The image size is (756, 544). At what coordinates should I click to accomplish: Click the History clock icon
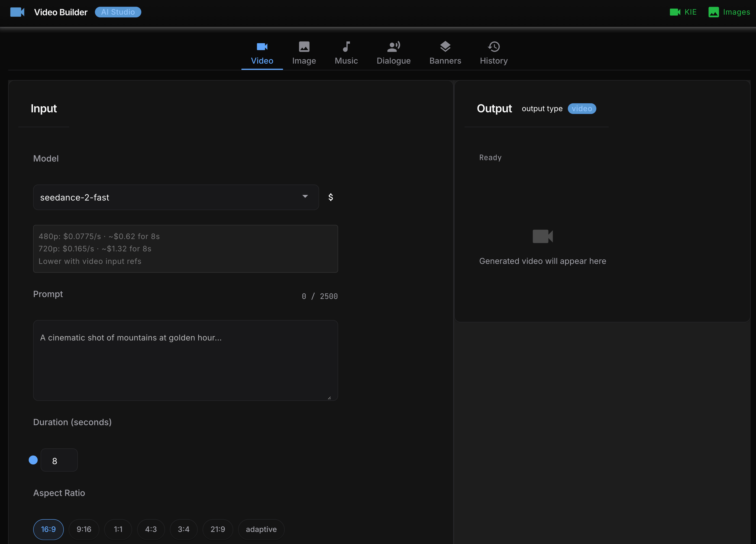click(x=494, y=47)
